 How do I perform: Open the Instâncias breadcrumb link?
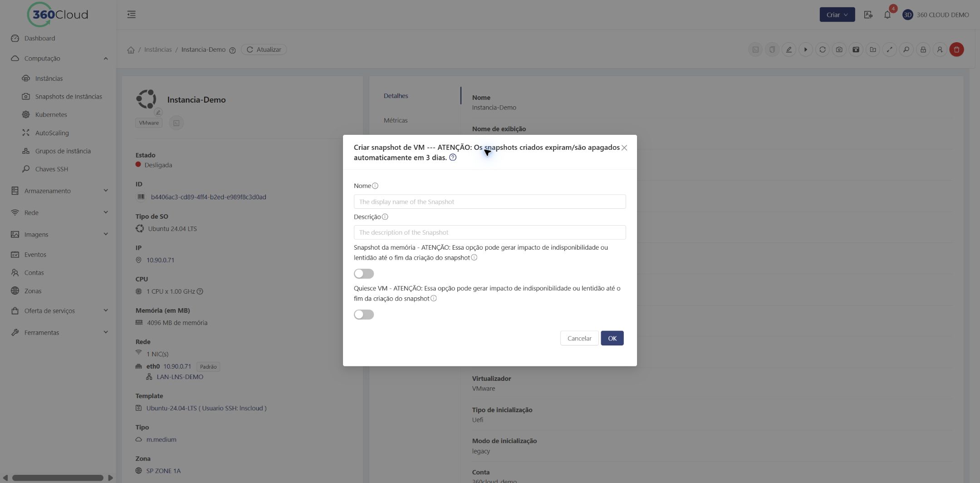(158, 49)
